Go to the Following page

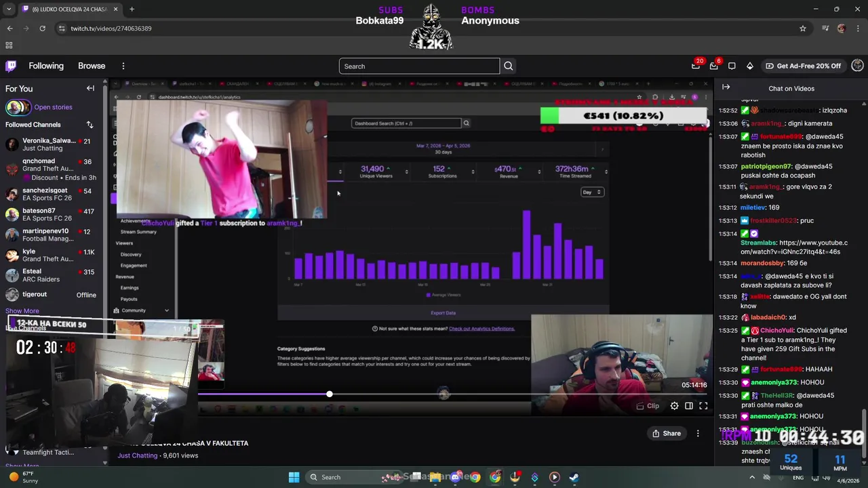[x=46, y=66]
